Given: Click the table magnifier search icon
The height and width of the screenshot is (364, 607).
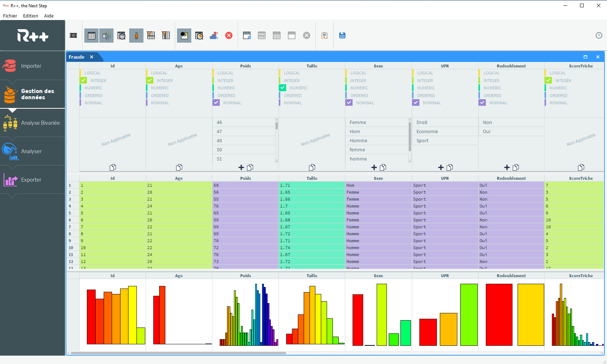Looking at the screenshot, I should pos(122,35).
